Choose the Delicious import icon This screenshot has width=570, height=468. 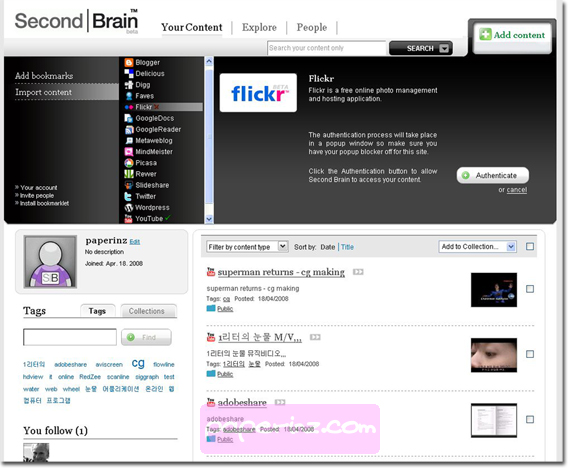tap(129, 74)
